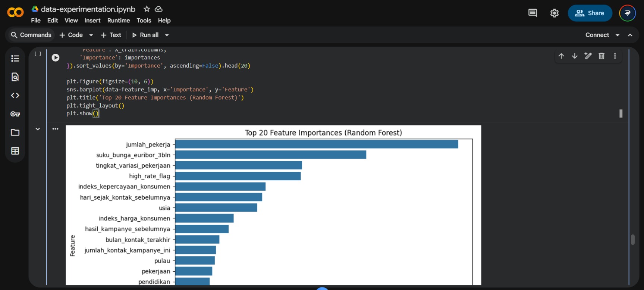The image size is (644, 290).
Task: Click the Connect button
Action: click(597, 35)
